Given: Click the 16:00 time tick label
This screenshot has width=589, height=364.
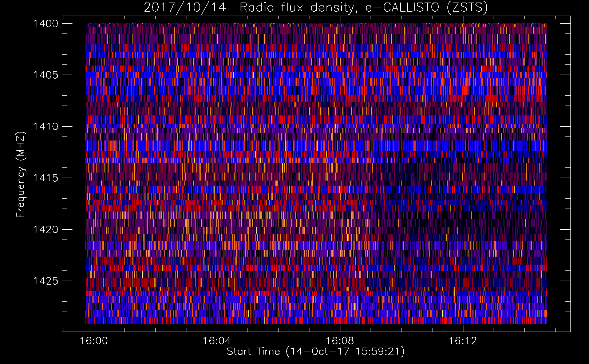Looking at the screenshot, I should point(94,341).
